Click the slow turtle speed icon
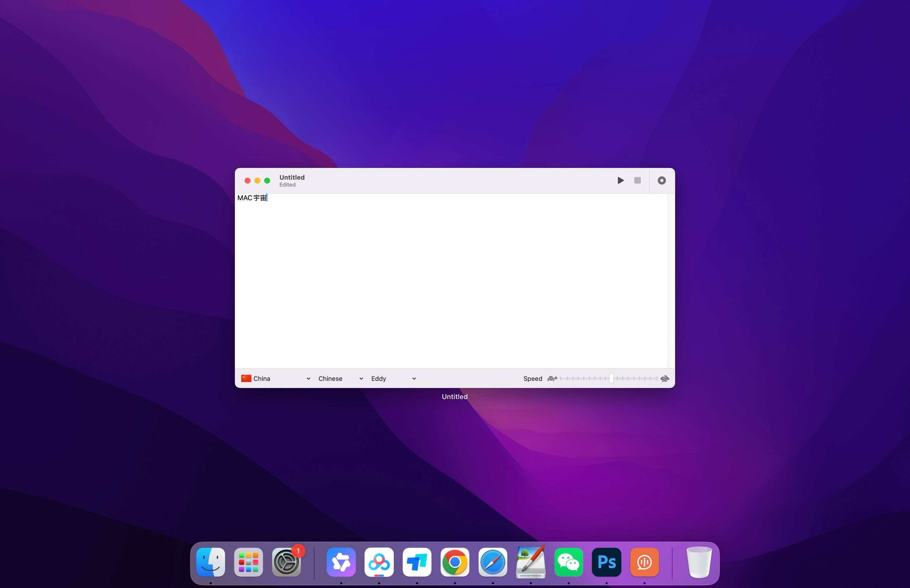Image resolution: width=910 pixels, height=588 pixels. [552, 378]
